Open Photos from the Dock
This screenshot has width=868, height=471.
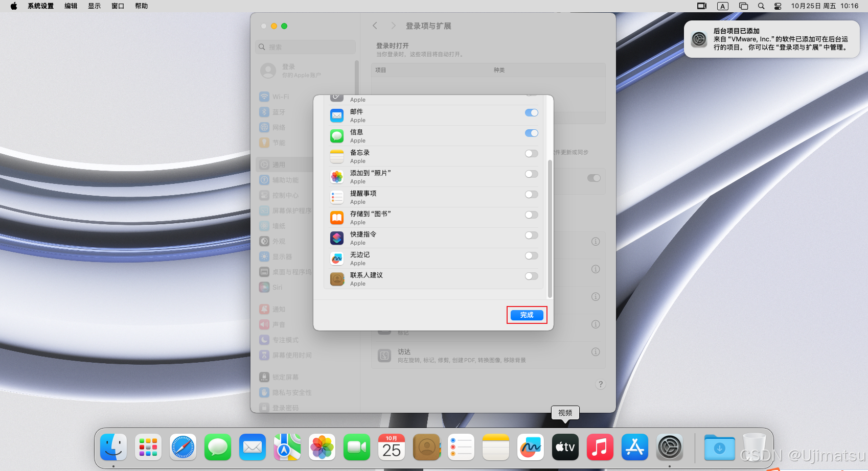pyautogui.click(x=322, y=447)
